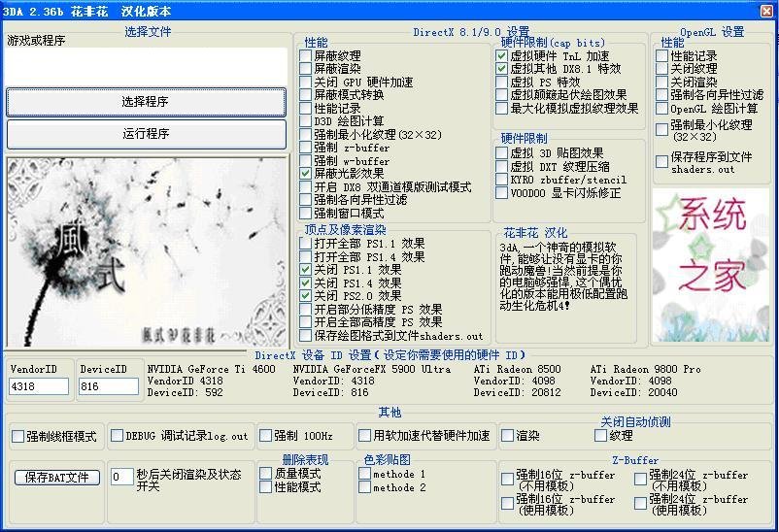Screen dimensions: 779x532
Task: Click the 游戏或程序 file path box
Action: click(147, 67)
